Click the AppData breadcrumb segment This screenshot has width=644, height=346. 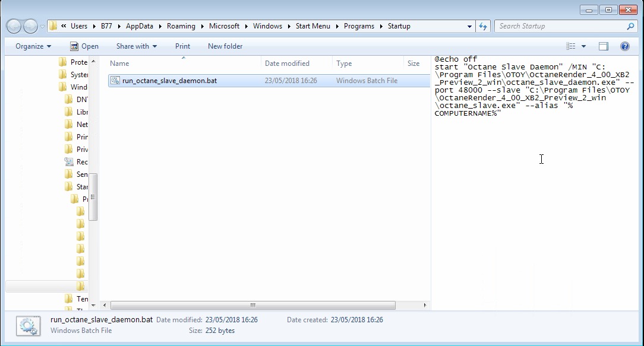click(139, 26)
